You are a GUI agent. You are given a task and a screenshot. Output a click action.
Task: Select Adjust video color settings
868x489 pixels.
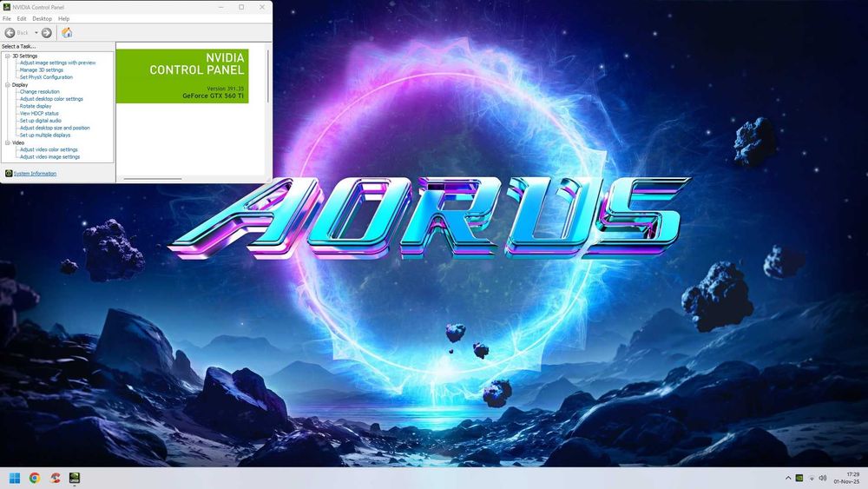[x=49, y=149]
